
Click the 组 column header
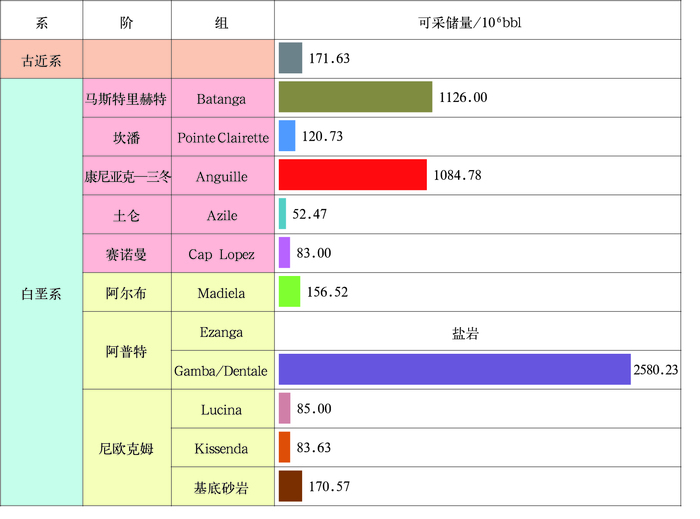click(222, 22)
